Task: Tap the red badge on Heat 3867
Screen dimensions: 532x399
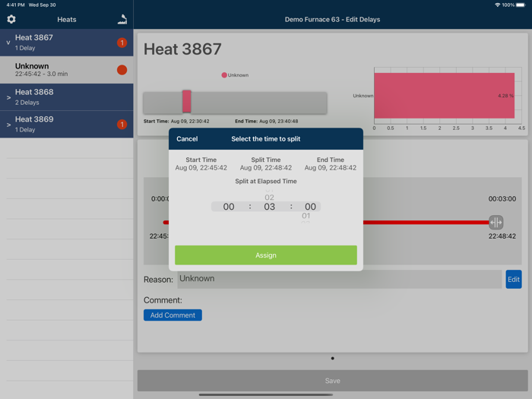Action: pyautogui.click(x=122, y=43)
